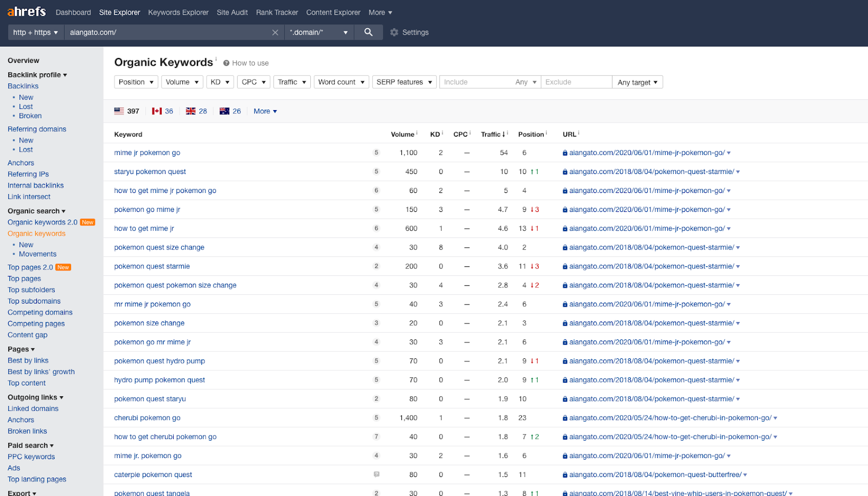868x496 pixels.
Task: Click SERP badge for pokemon quest hydro pump
Action: point(376,361)
